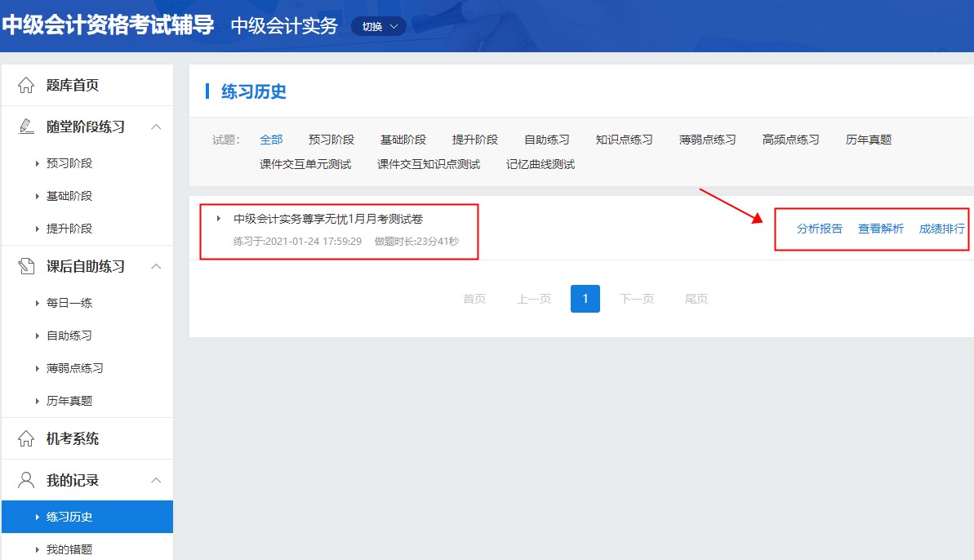Expand the 1月月考测试卷 entry triangle
This screenshot has width=974, height=560.
[x=218, y=218]
